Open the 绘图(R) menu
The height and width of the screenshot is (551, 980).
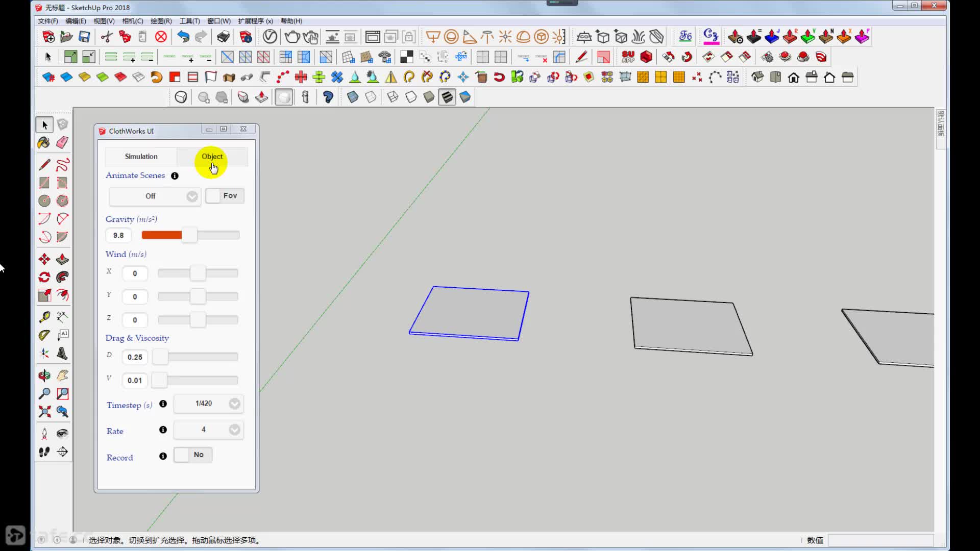[x=161, y=21]
